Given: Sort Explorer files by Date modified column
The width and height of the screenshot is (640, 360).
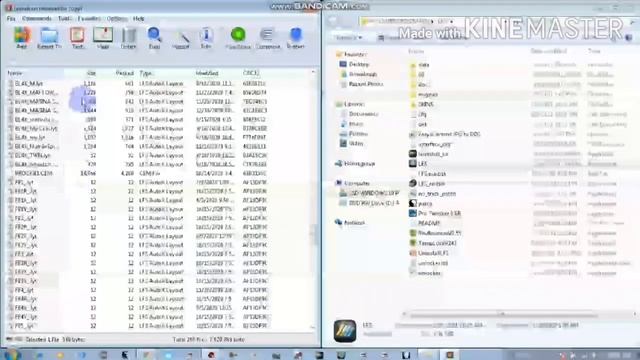Looking at the screenshot, I should click(549, 51).
